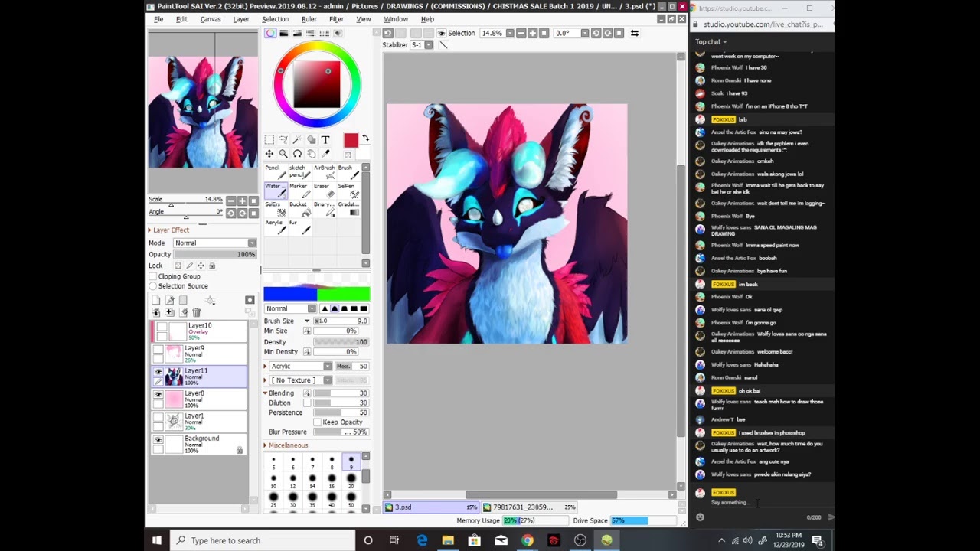Activate the Magic Wand tool
Screen dimensions: 980x551
click(297, 140)
